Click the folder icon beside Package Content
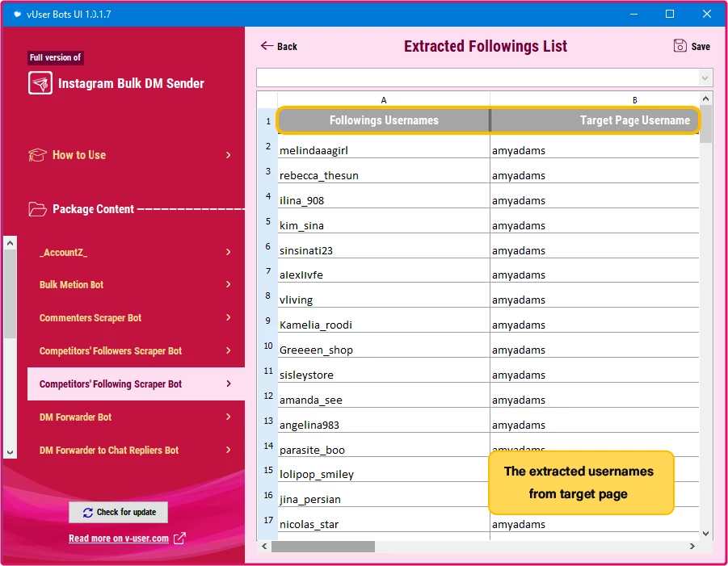Image resolution: width=728 pixels, height=566 pixels. 37,209
